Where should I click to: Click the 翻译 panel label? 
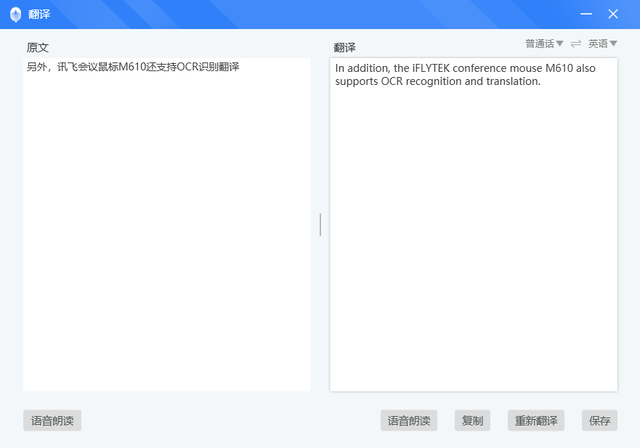tap(344, 48)
